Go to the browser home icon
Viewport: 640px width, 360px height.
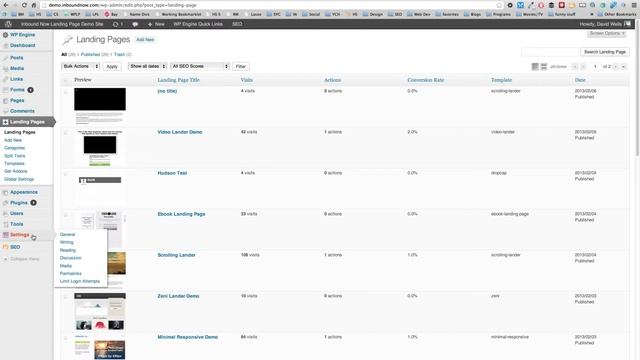click(x=34, y=5)
